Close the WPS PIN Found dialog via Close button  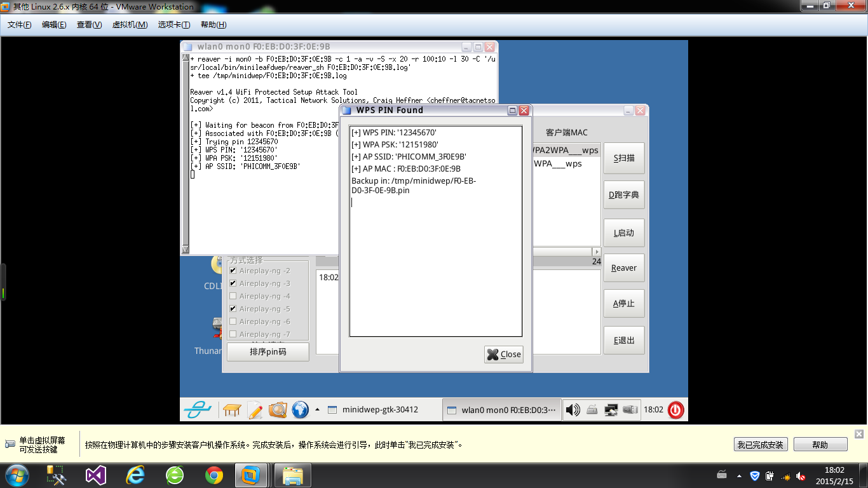pyautogui.click(x=504, y=355)
